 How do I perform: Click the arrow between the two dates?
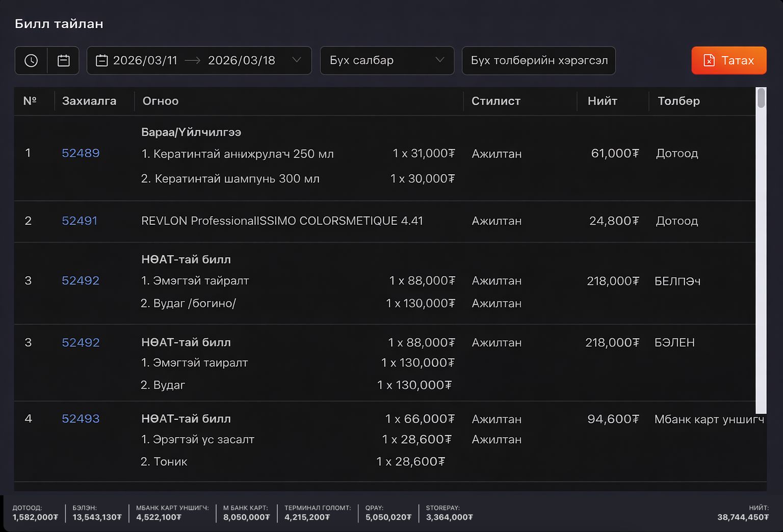click(193, 61)
